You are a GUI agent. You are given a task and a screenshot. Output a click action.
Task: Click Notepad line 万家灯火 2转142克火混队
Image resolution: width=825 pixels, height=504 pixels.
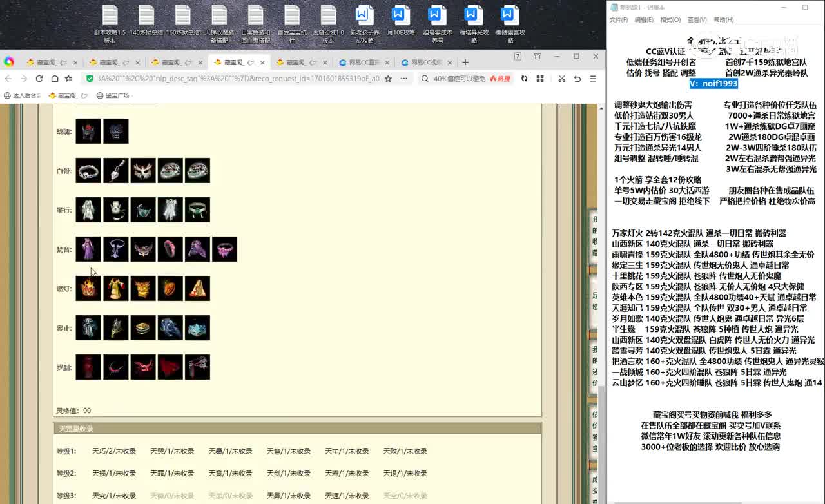pos(699,233)
